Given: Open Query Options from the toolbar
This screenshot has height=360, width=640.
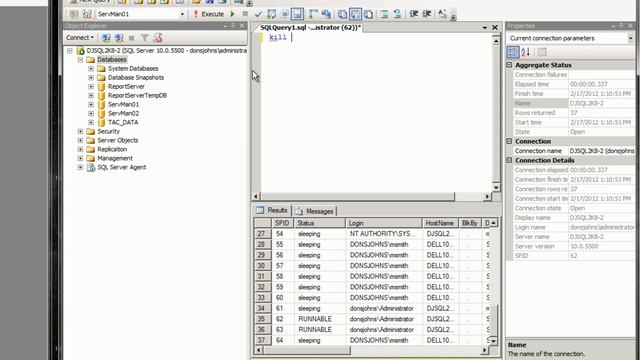Looking at the screenshot, I should point(284,14).
